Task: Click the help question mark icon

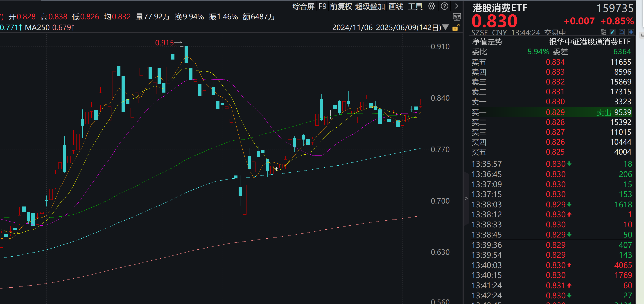Action: [x=444, y=6]
